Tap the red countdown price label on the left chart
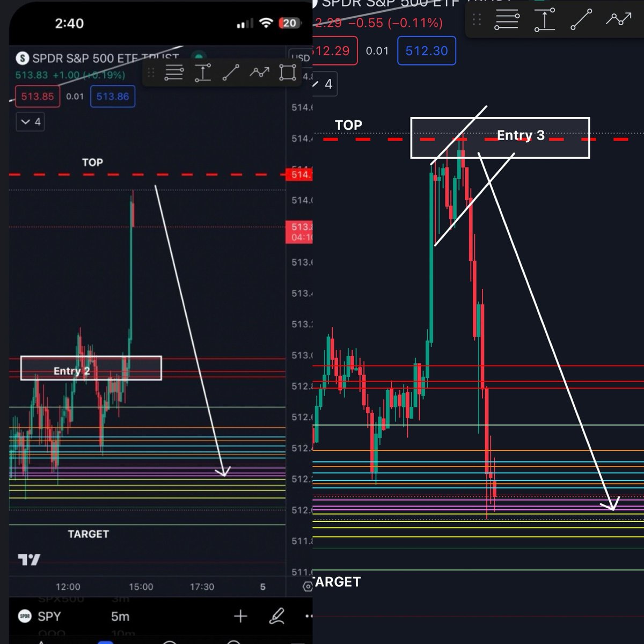 (x=299, y=231)
